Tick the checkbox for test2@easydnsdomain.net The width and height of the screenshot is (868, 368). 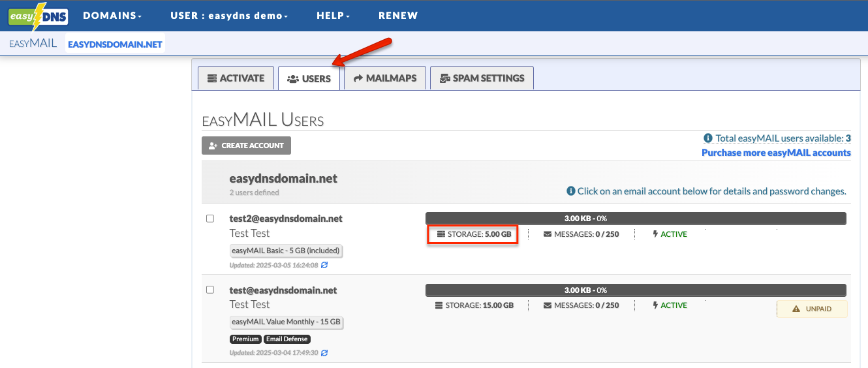[x=210, y=219]
